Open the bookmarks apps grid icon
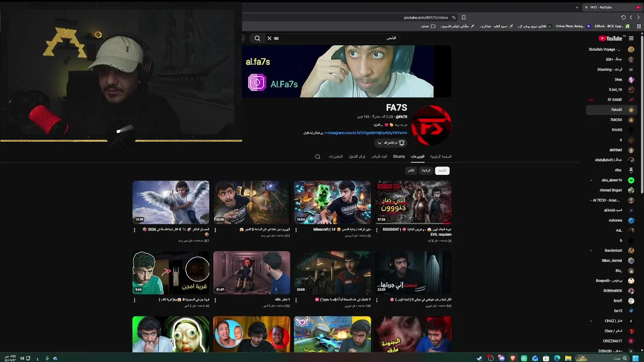 (639, 26)
